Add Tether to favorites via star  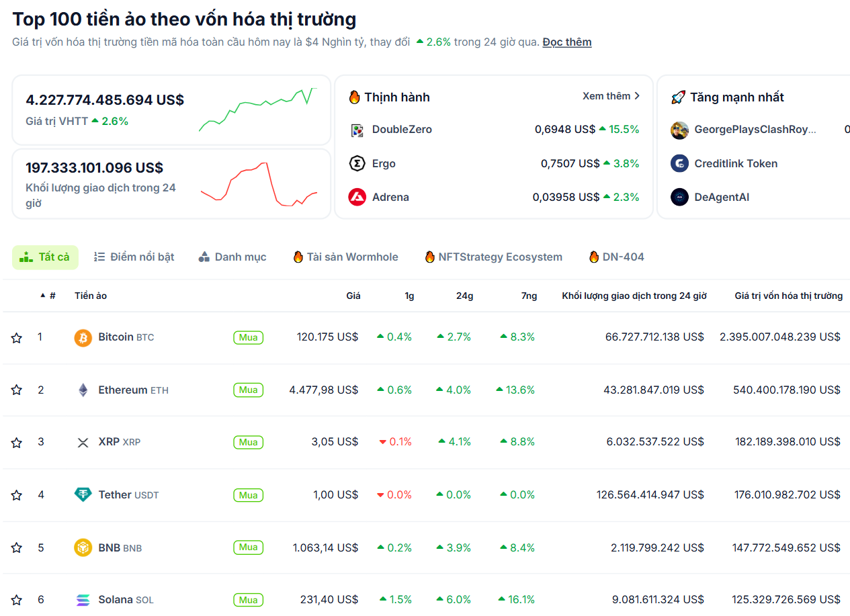pos(16,494)
